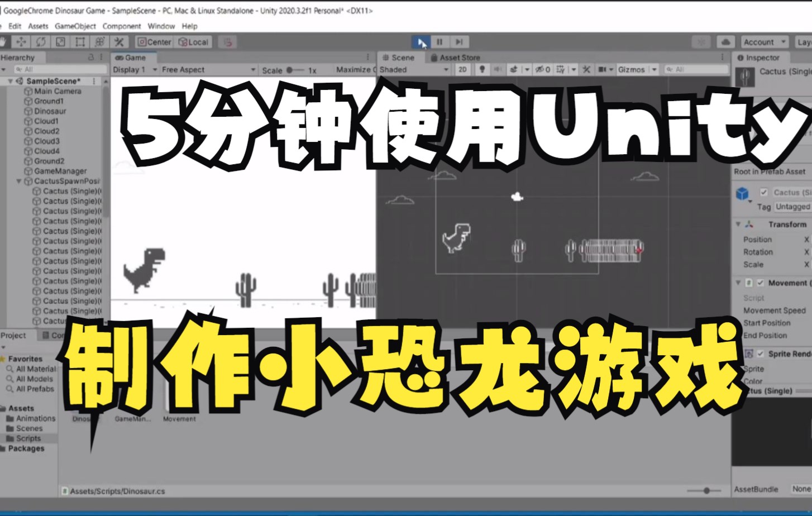Select the Hand tool for panning
The image size is (812, 516).
pos(3,41)
